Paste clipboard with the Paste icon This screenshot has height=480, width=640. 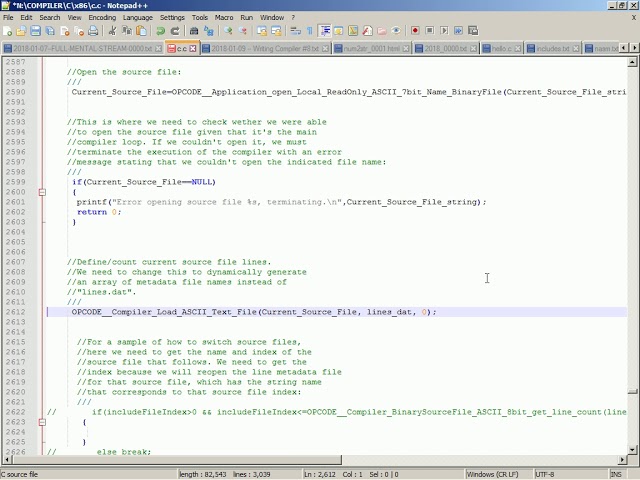(x=141, y=31)
